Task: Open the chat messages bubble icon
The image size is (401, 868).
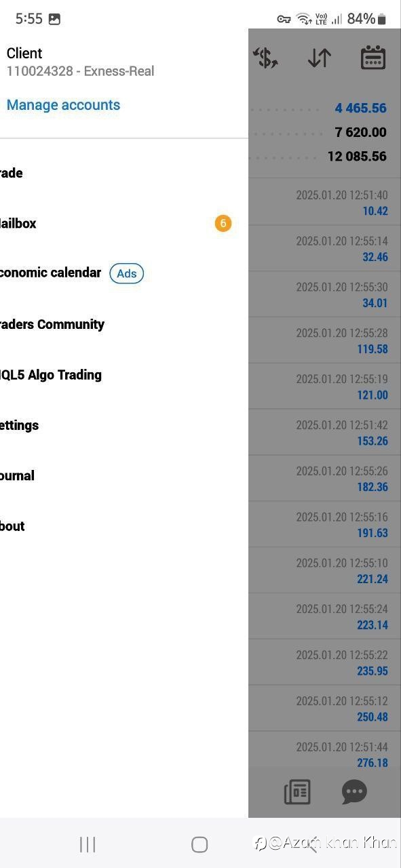Action: tap(354, 792)
